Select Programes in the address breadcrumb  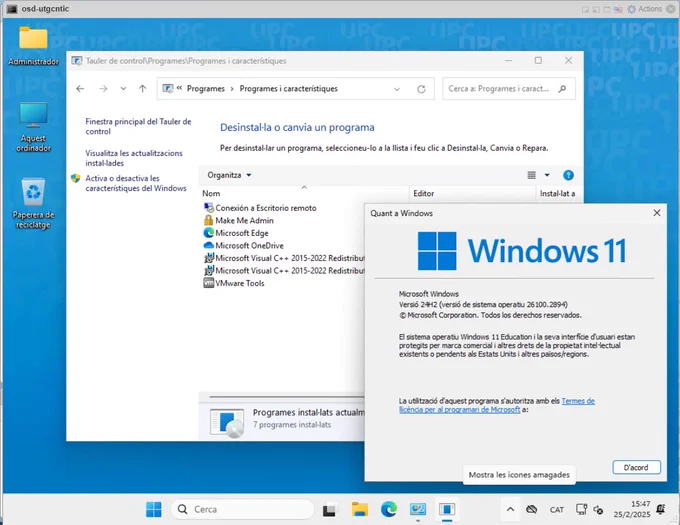tap(206, 89)
